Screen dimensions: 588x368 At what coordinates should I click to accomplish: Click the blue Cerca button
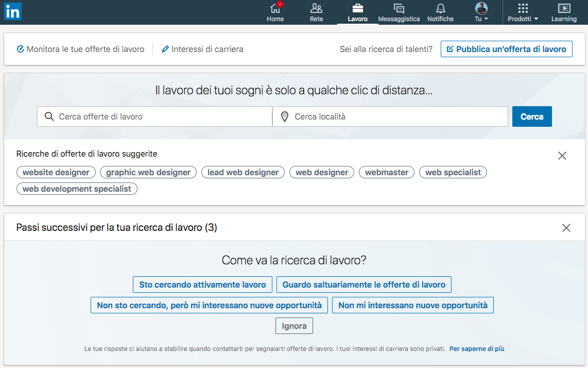532,116
